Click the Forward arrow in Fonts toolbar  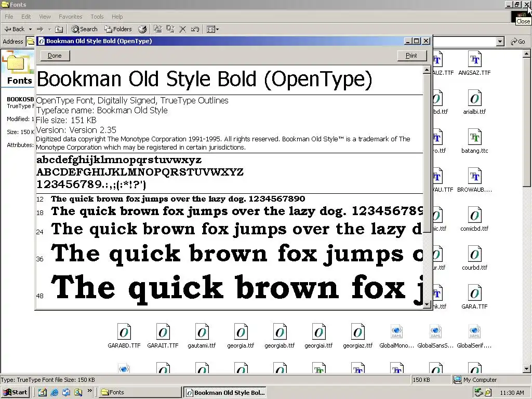tap(40, 29)
